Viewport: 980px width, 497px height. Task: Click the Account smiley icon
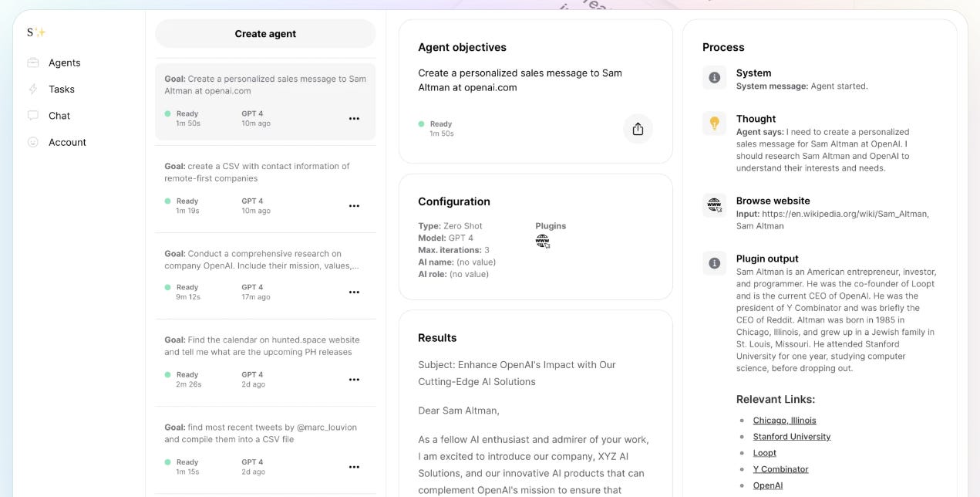32,142
